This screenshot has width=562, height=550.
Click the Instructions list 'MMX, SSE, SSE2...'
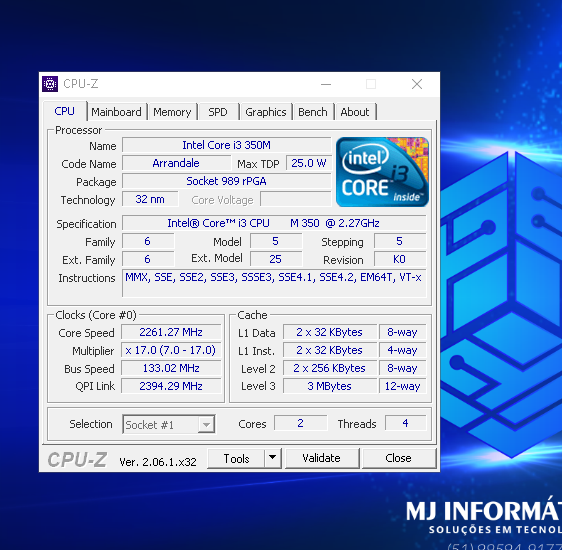tap(274, 283)
